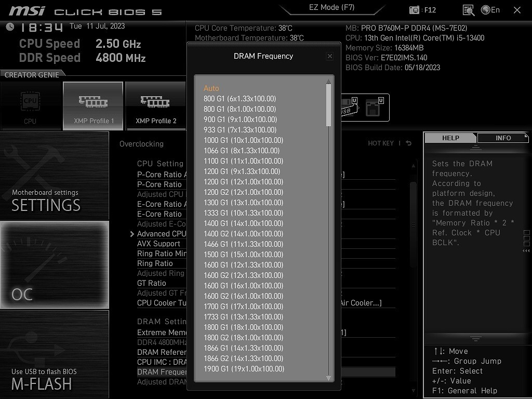532x399 pixels.
Task: Open the SETTINGS motherboard settings panel
Action: point(54,176)
